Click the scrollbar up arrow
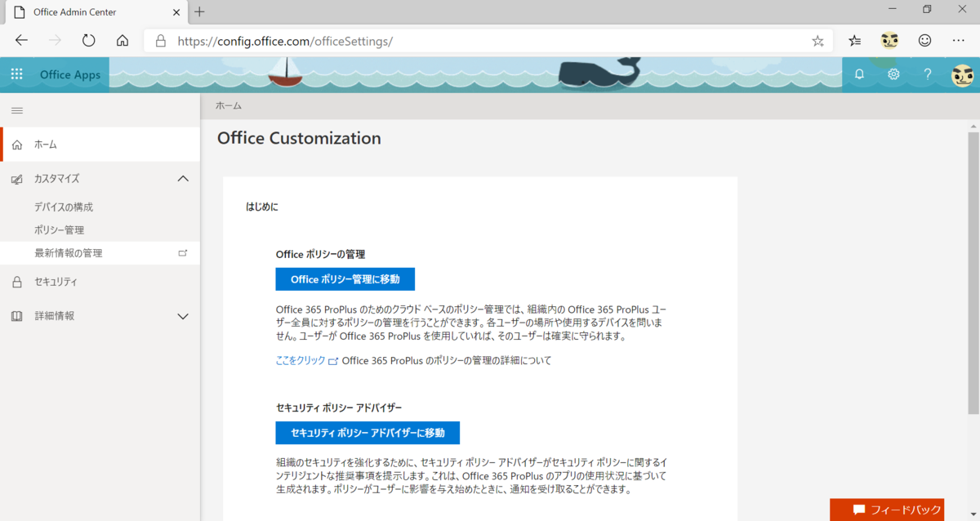Screen dimensions: 980x521 coord(973,127)
